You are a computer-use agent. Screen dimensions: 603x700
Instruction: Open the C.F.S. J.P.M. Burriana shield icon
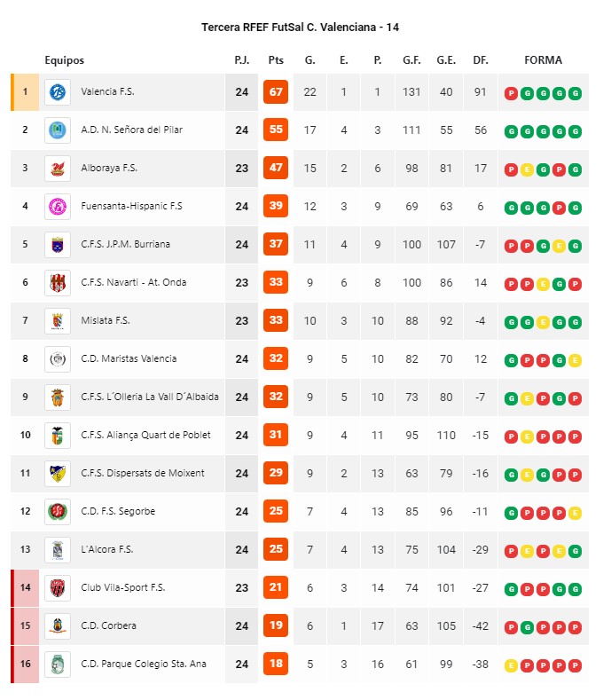[58, 245]
